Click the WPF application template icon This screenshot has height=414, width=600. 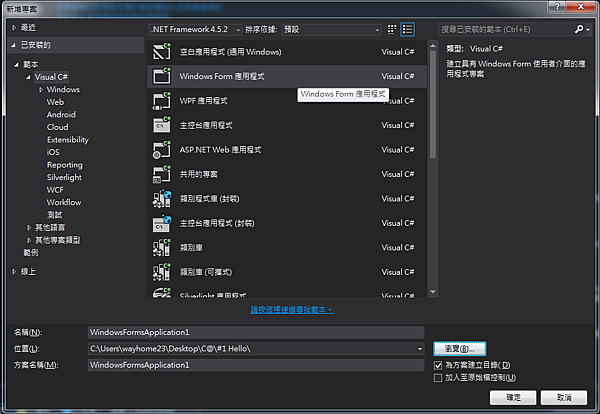pyautogui.click(x=162, y=101)
